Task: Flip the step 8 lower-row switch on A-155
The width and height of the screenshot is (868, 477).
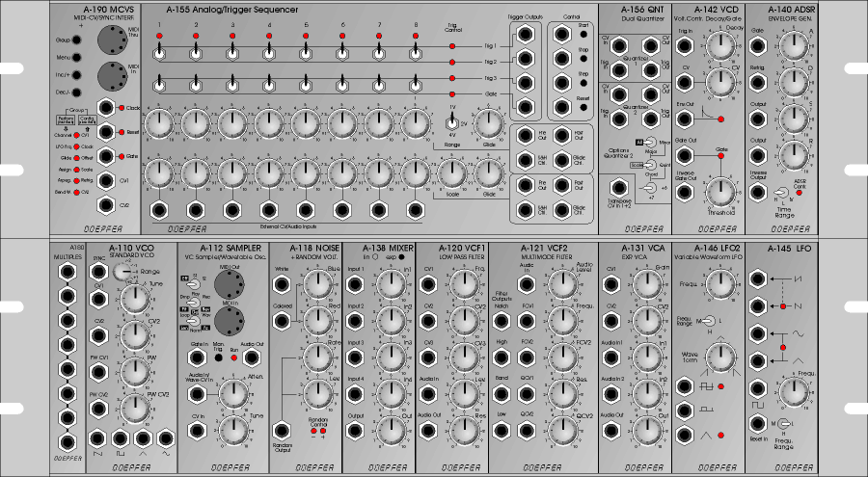Action: [416, 85]
